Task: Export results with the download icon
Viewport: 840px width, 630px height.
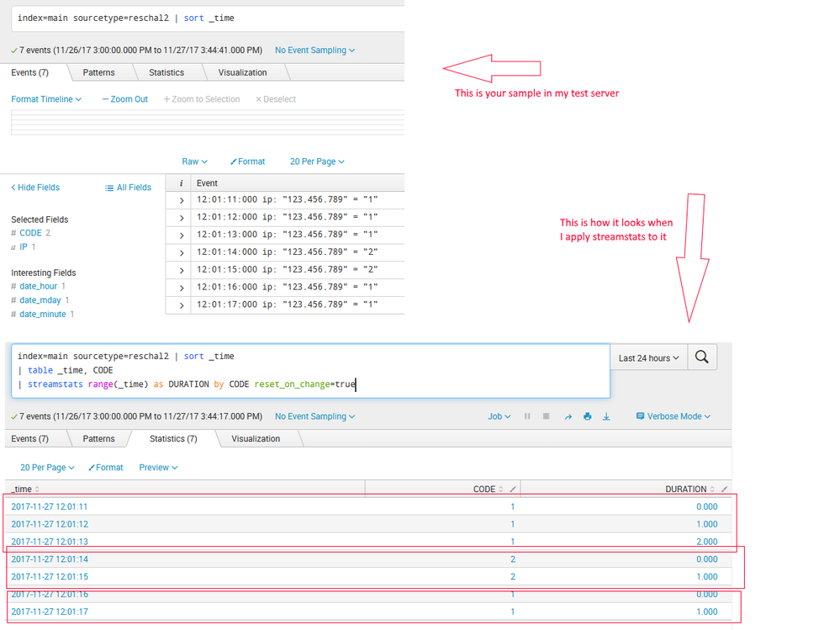Action: (x=606, y=416)
